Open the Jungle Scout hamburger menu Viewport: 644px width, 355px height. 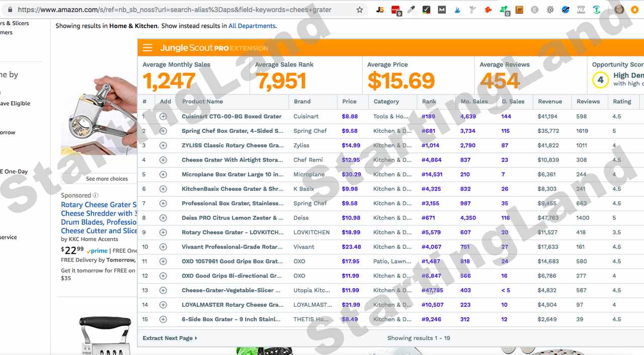[x=147, y=48]
